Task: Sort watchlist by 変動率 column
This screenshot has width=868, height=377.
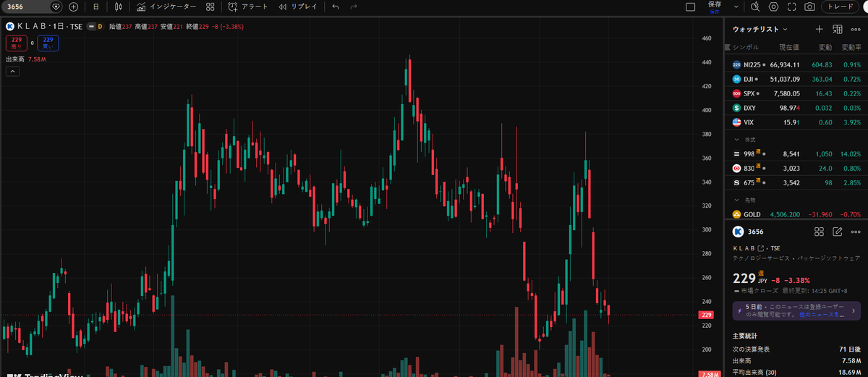Action: pos(851,47)
